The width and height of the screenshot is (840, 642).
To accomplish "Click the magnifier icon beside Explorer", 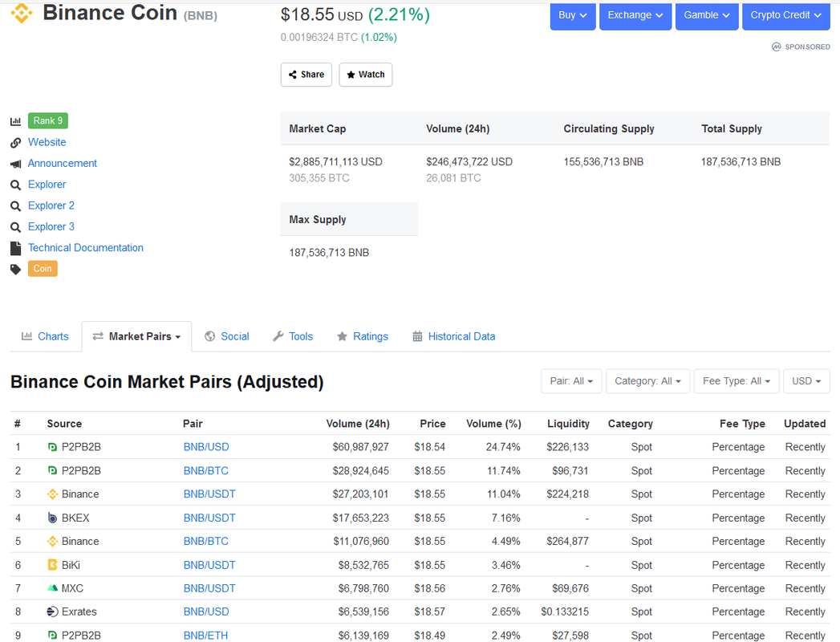I will click(15, 185).
